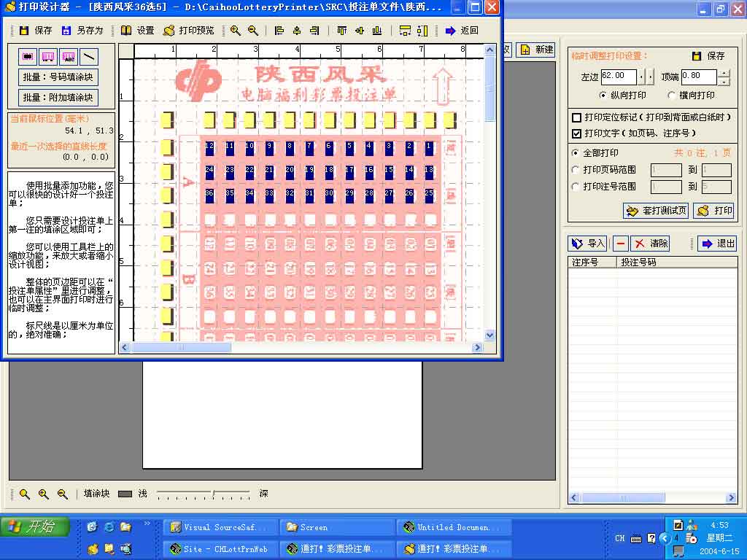747x560 pixels.
Task: Select the 打印页码范围 radio option
Action: coord(576,170)
